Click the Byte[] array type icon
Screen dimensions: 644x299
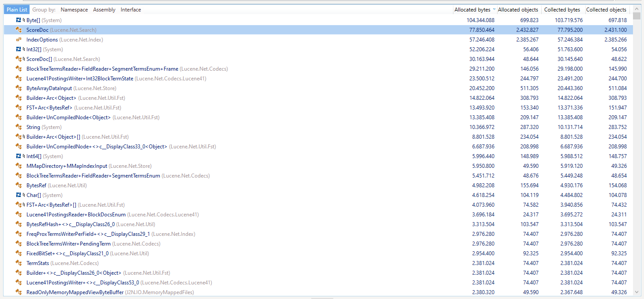pos(19,20)
